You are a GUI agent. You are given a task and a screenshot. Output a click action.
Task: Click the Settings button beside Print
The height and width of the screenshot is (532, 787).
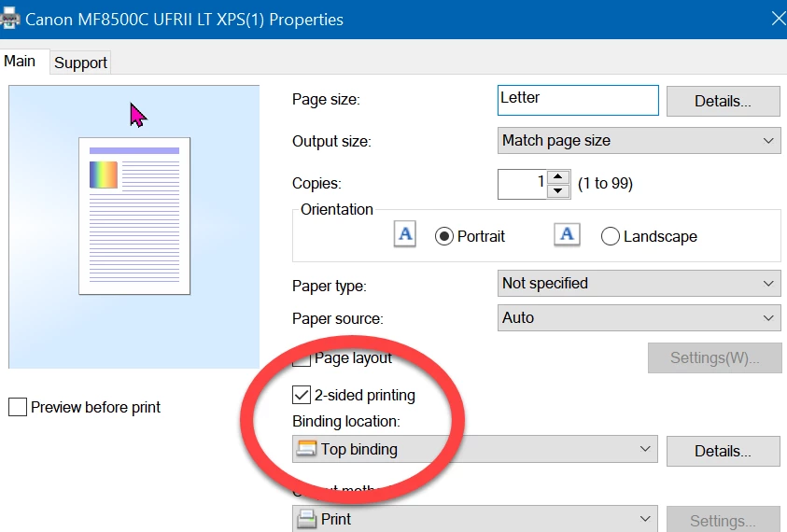[x=723, y=521]
